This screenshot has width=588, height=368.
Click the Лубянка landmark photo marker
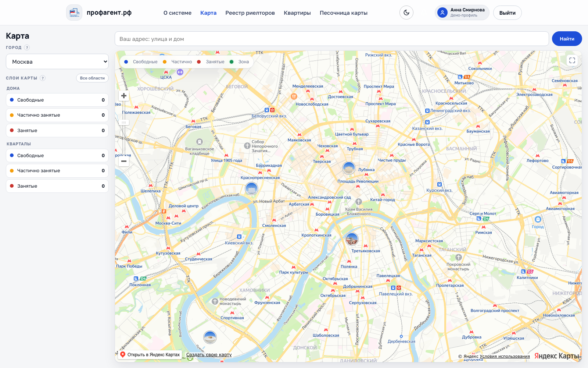pos(349,168)
